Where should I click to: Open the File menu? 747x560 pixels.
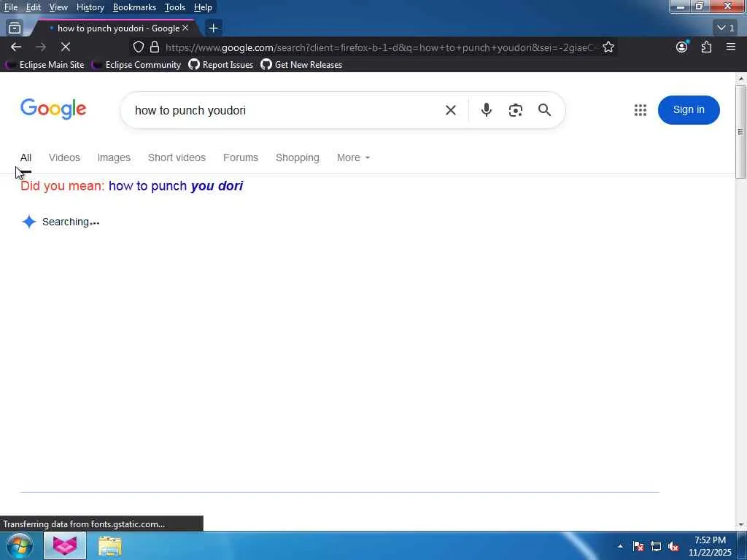click(x=11, y=7)
